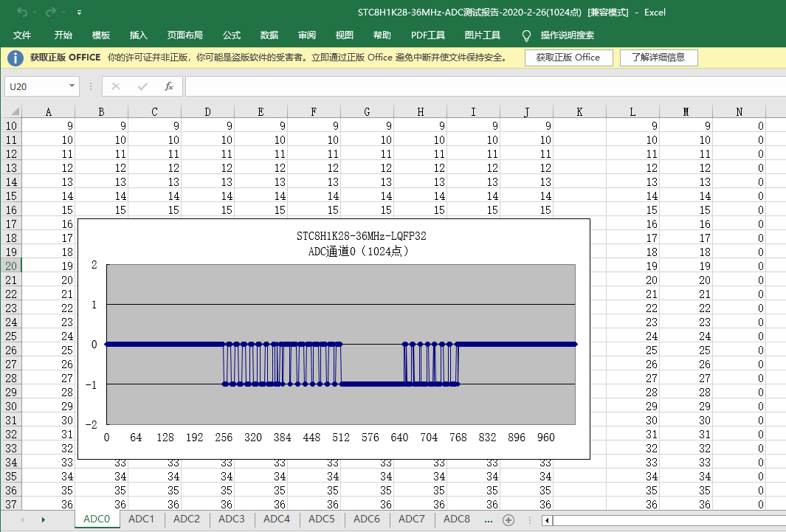
Task: Click cell J16 with value 15
Action: point(526,210)
